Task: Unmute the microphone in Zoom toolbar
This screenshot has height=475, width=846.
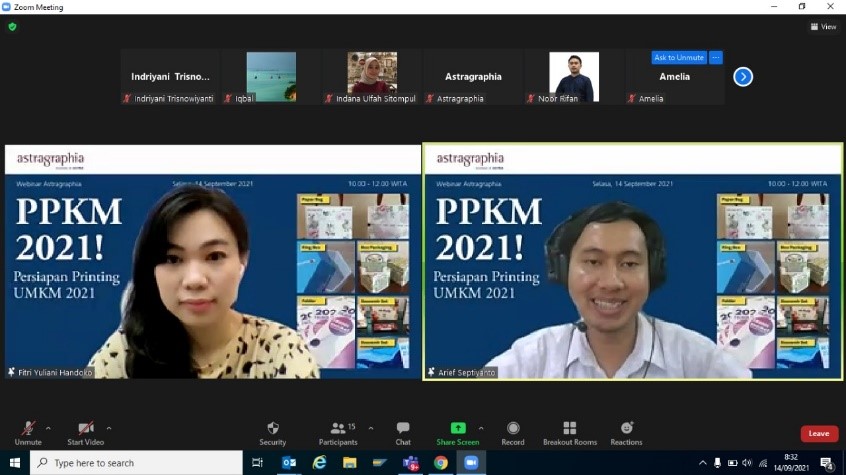Action: coord(28,433)
